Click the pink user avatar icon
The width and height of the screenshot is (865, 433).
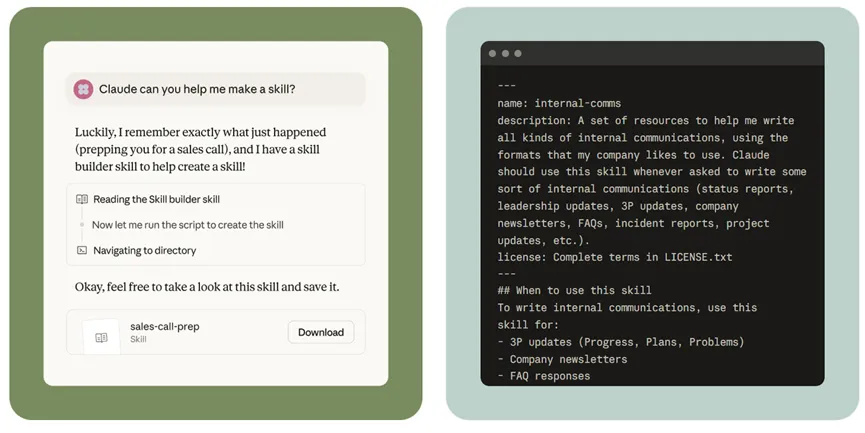[x=83, y=89]
